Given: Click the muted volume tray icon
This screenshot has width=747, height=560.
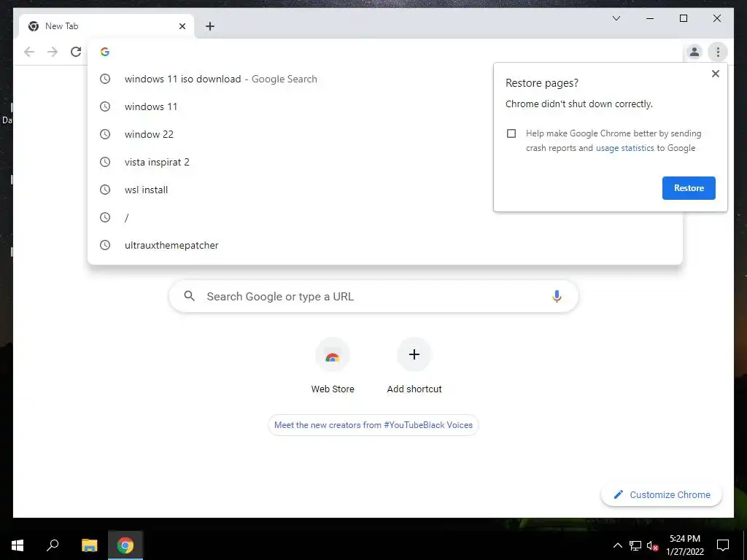Looking at the screenshot, I should (652, 545).
